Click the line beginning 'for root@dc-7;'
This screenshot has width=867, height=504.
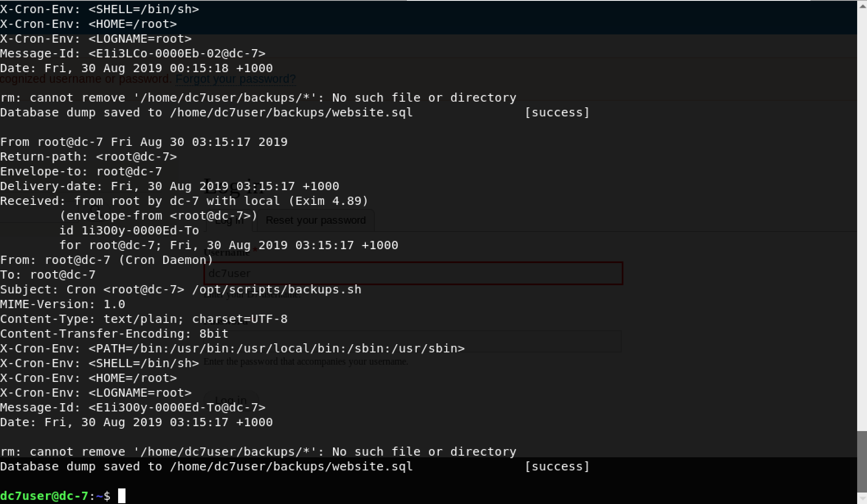click(x=229, y=245)
